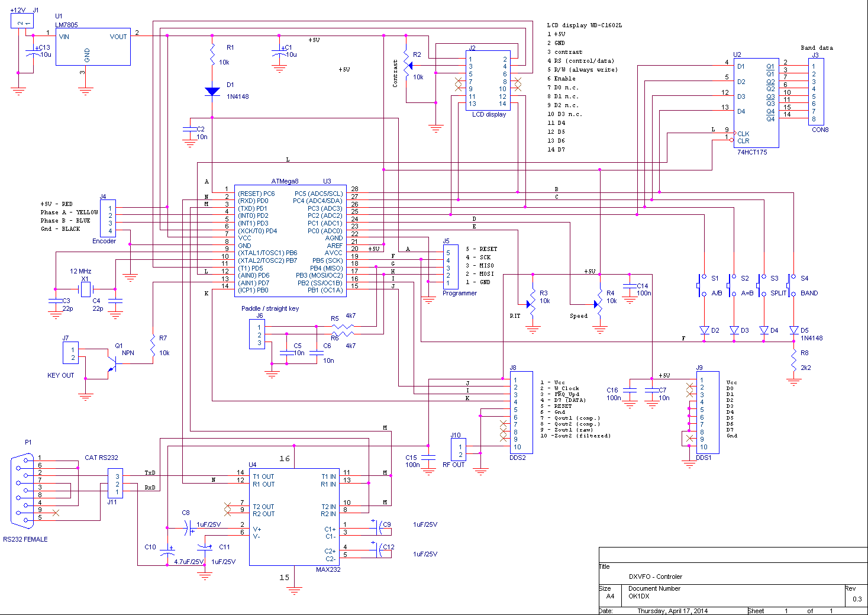Select the CON8 band data connector J3

click(816, 92)
